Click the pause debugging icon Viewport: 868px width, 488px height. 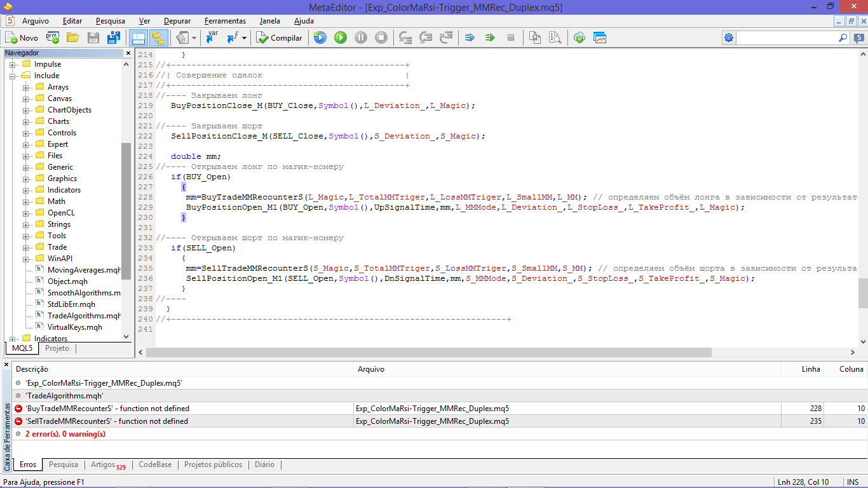pyautogui.click(x=361, y=37)
